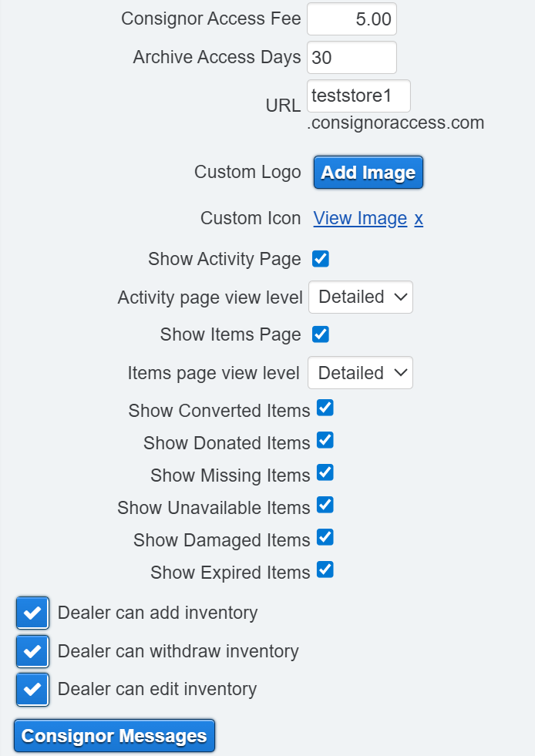Image resolution: width=535 pixels, height=756 pixels.
Task: Disable Show Expired Items checkbox
Action: pos(325,570)
